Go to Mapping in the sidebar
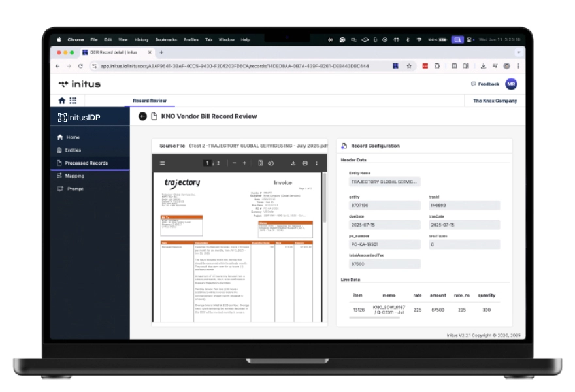Image resolution: width=575 pixels, height=392 pixels. tap(74, 176)
